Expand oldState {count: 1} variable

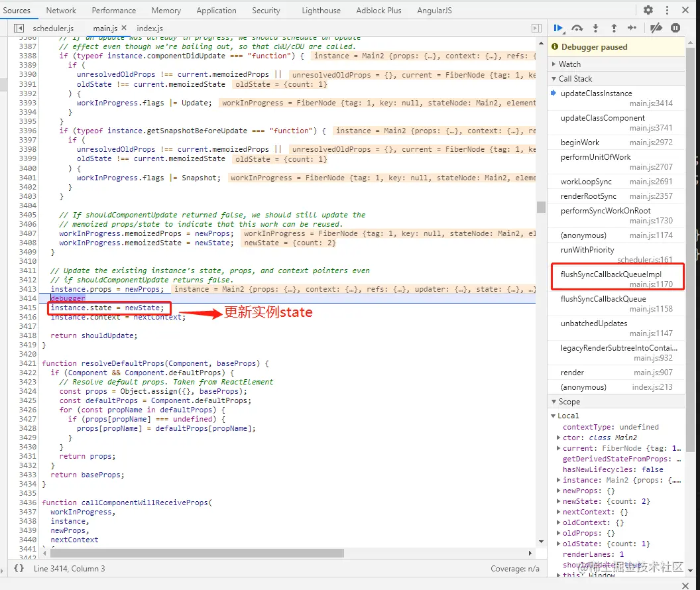tap(558, 544)
